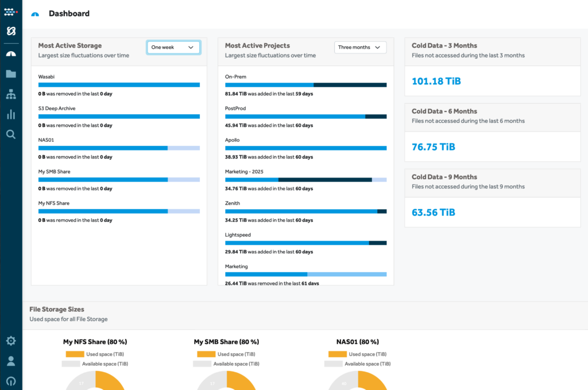Open the One week period dropdown
588x390 pixels.
[173, 47]
